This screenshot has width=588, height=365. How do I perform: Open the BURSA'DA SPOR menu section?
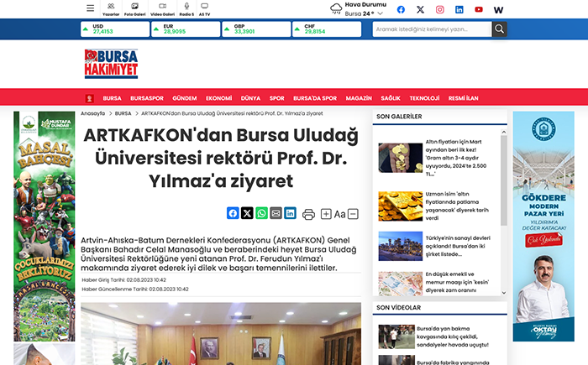(315, 98)
